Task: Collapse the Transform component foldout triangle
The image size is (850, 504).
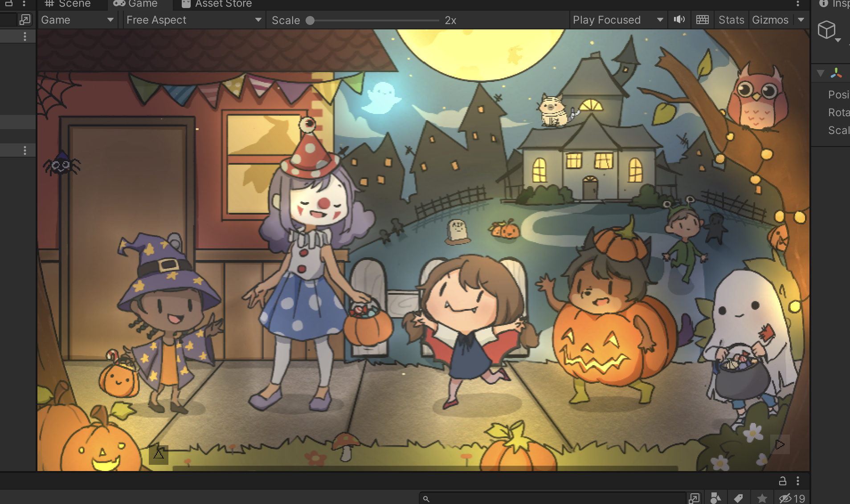Action: pyautogui.click(x=821, y=73)
